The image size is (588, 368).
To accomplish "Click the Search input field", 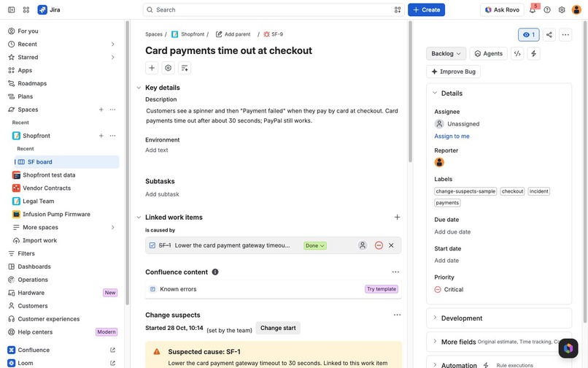I will (x=274, y=9).
